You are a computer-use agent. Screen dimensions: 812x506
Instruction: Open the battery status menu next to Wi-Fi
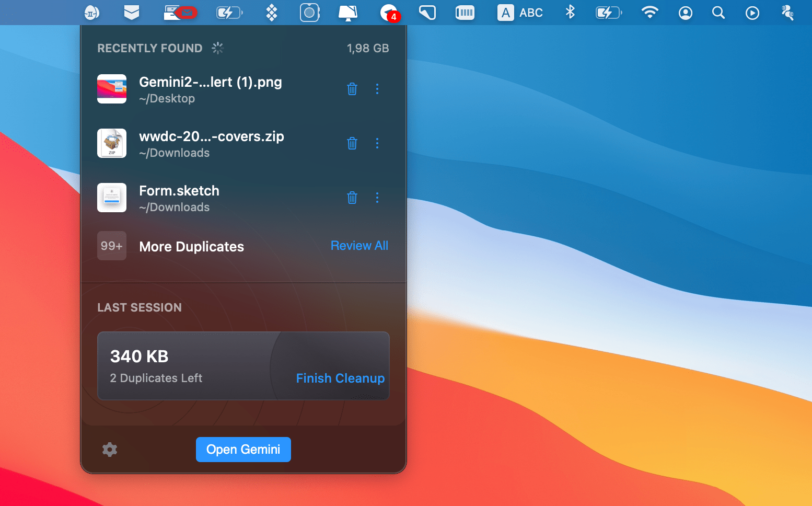coord(609,13)
